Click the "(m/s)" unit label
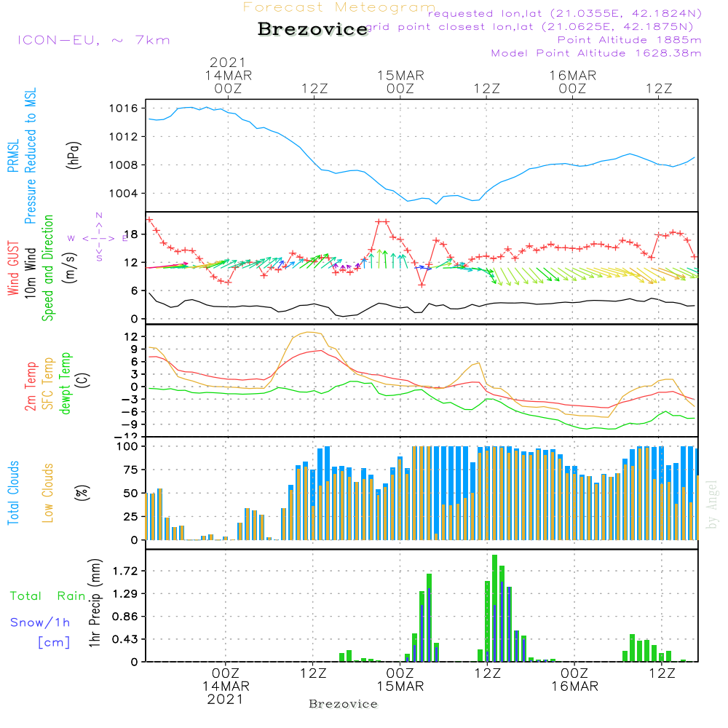This screenshot has width=728, height=728. click(x=71, y=268)
